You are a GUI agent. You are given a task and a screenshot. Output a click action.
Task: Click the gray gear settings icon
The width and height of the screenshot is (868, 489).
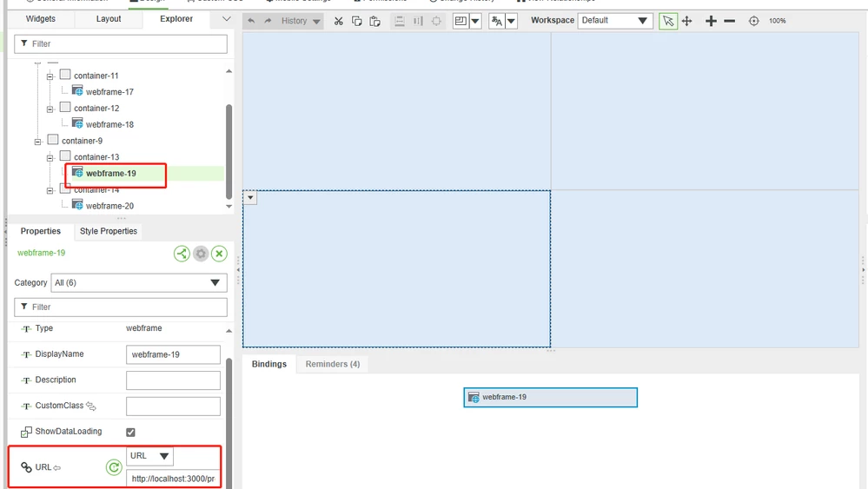point(201,254)
